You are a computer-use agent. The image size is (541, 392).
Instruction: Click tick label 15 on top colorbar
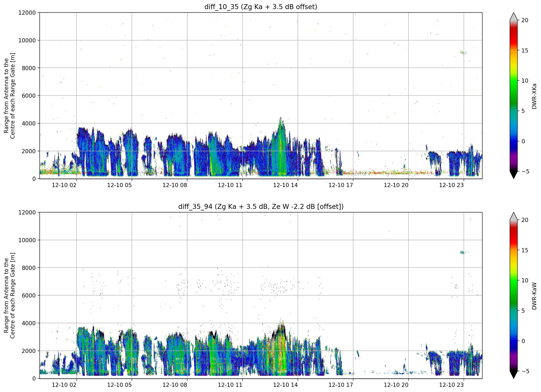click(x=525, y=51)
